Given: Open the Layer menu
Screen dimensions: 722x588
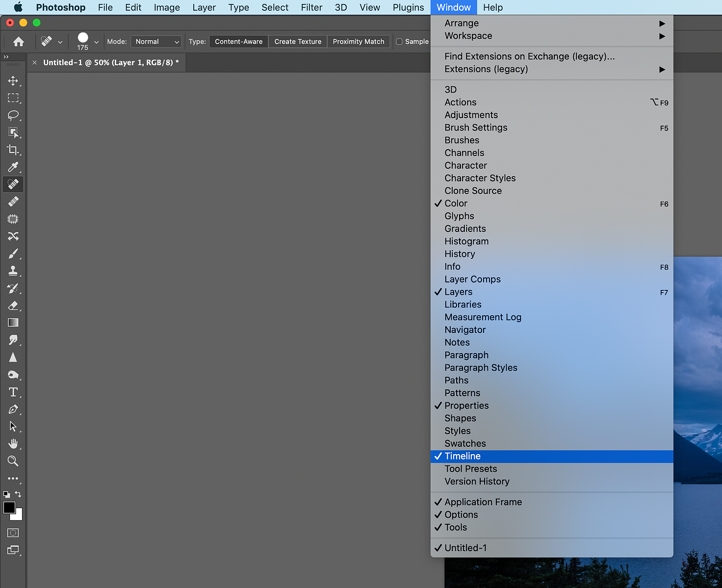Looking at the screenshot, I should click(204, 7).
